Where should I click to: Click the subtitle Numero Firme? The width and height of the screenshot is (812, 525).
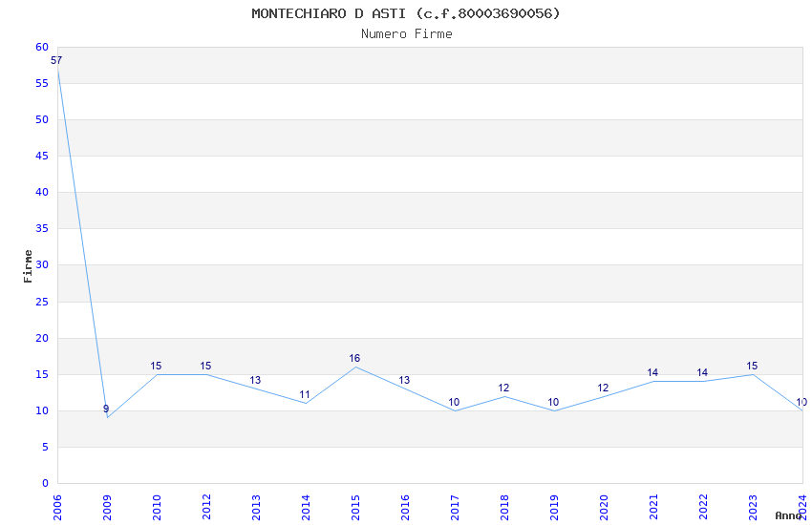[407, 34]
